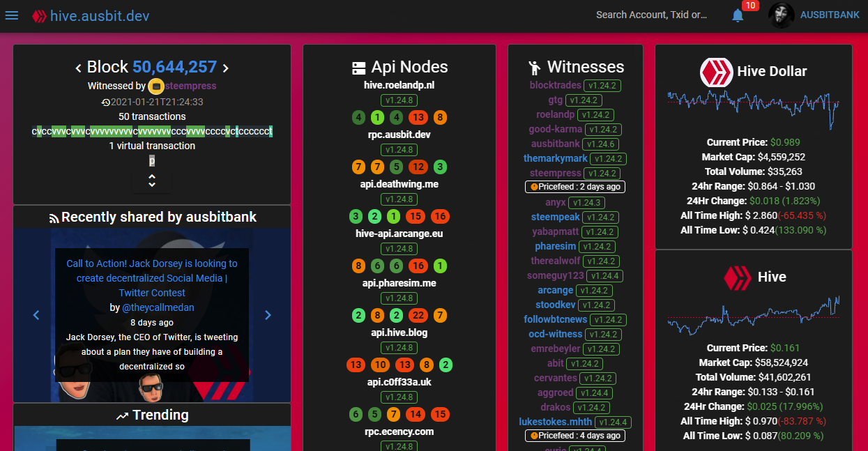Click the red 10 notification count badge
This screenshot has height=451, width=868.
[x=750, y=6]
